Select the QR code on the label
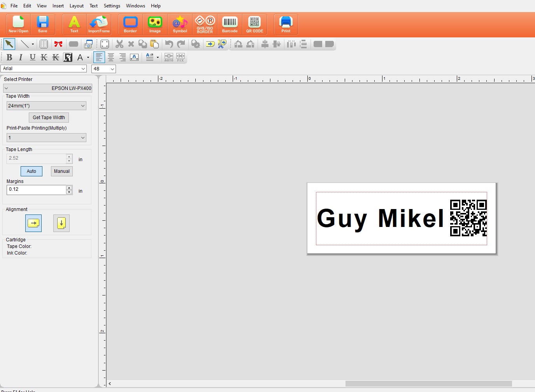Image resolution: width=535 pixels, height=392 pixels. tap(468, 218)
